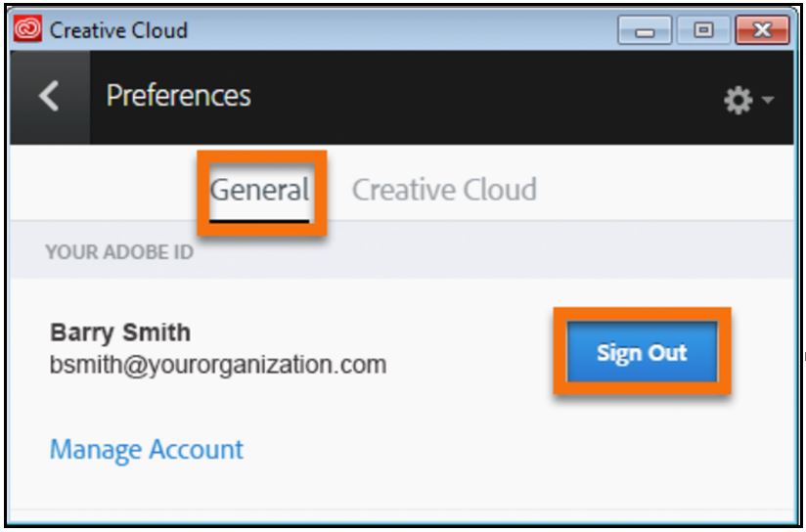Select the bsmith@yourorganization.com email text

[217, 365]
